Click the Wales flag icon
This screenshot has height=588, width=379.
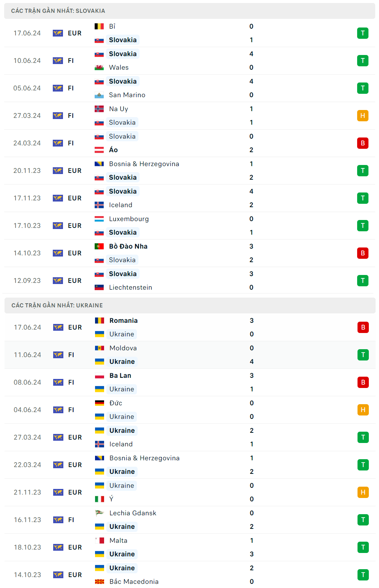(x=99, y=67)
